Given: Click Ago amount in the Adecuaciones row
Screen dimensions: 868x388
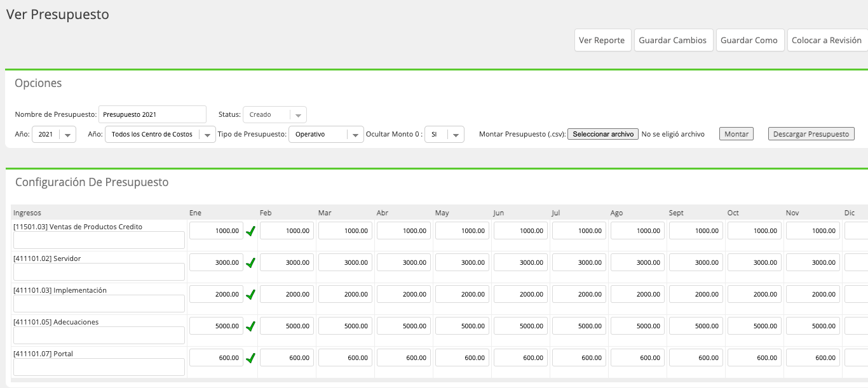Looking at the screenshot, I should (637, 326).
